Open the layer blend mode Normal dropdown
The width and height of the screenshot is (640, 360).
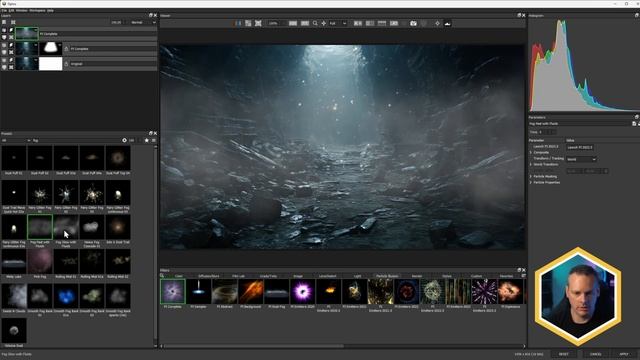click(x=143, y=22)
